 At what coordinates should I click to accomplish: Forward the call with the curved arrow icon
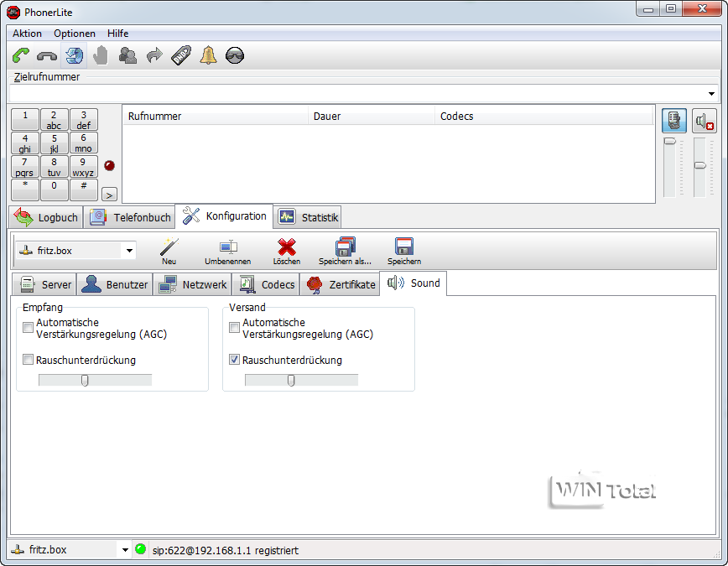[154, 55]
